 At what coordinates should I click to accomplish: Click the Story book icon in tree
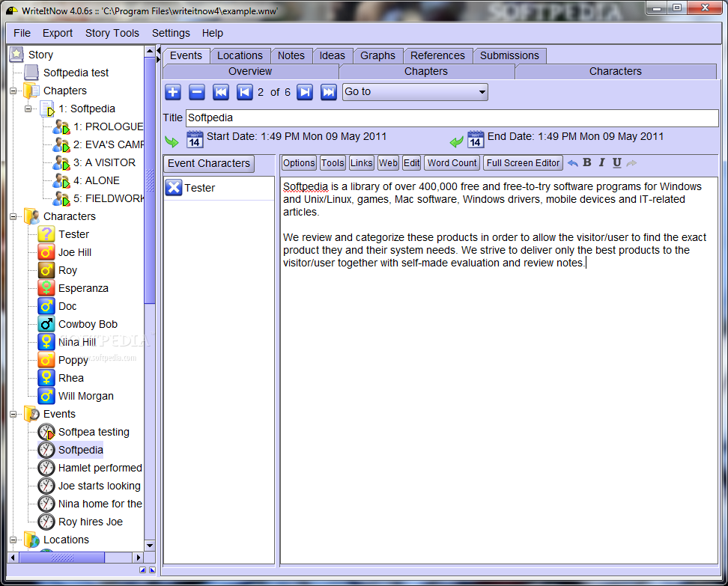[16, 55]
